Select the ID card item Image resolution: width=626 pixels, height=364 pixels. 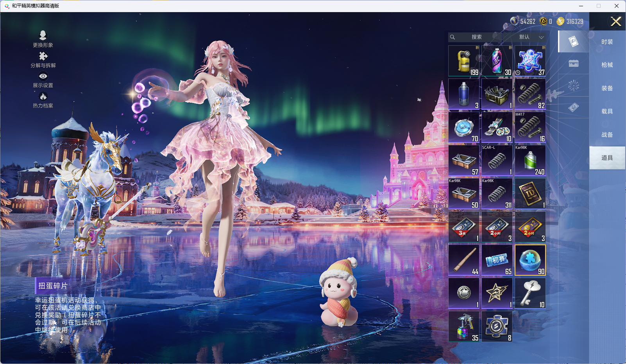[x=530, y=194]
